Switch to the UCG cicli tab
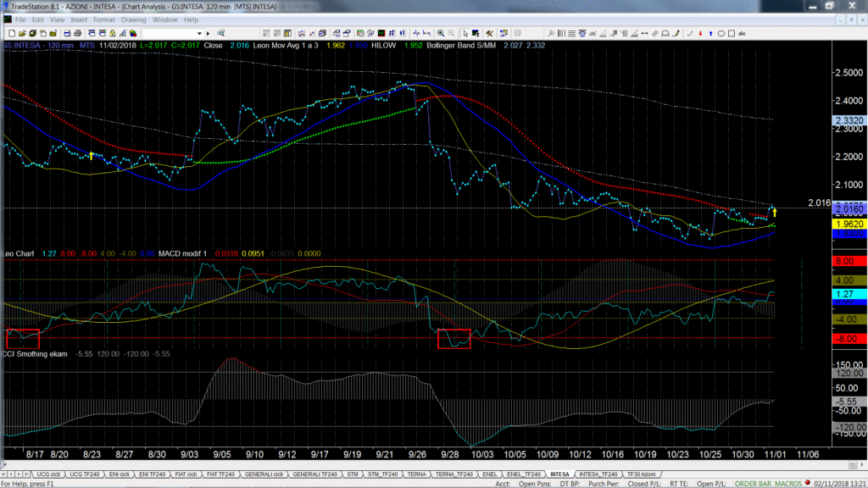Image resolution: width=868 pixels, height=488 pixels. 48,474
